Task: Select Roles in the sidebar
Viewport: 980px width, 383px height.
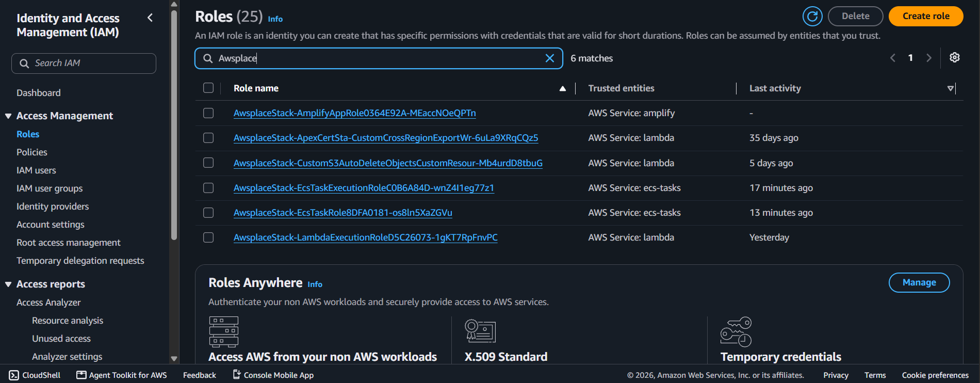Action: point(28,134)
